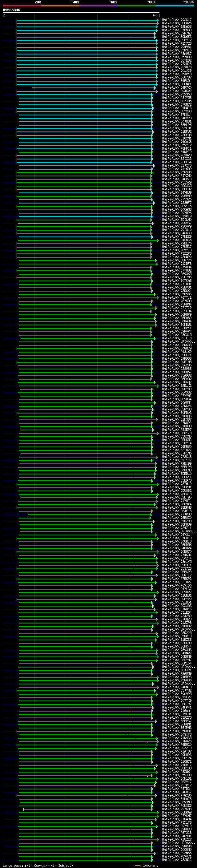Select label UniRef100_Q7XU28
Image resolution: width=197 pixels, height=868 pixels.
click(177, 64)
